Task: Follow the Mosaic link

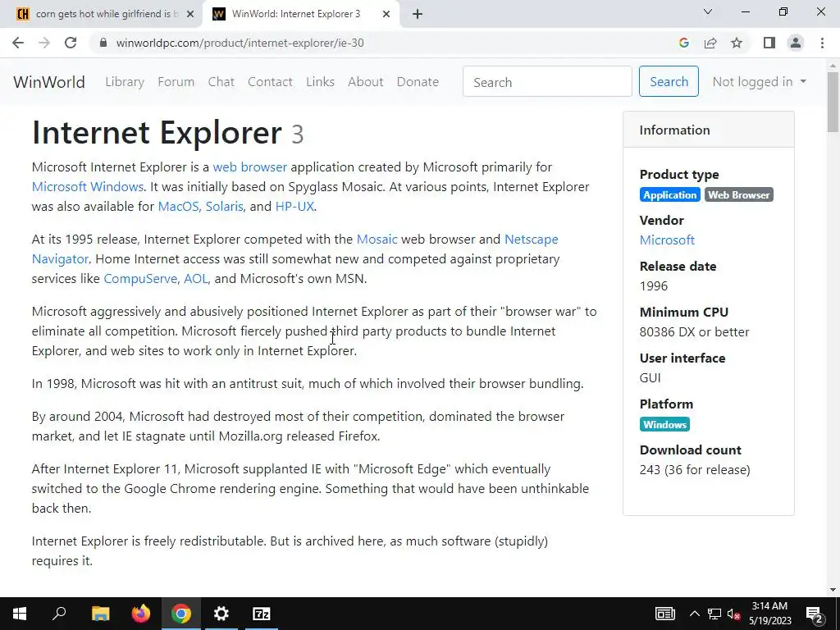Action: pos(377,240)
